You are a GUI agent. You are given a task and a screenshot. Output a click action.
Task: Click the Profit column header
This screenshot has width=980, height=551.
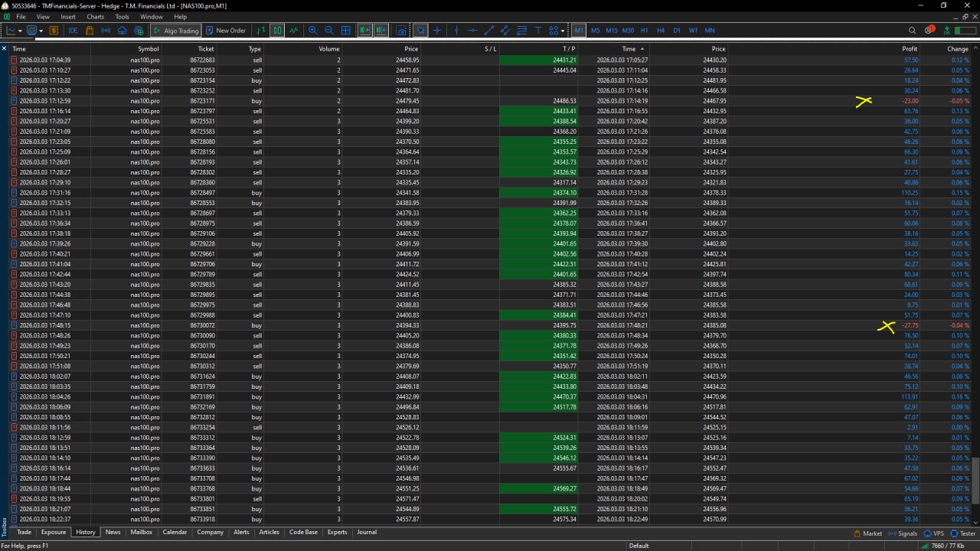pyautogui.click(x=909, y=49)
